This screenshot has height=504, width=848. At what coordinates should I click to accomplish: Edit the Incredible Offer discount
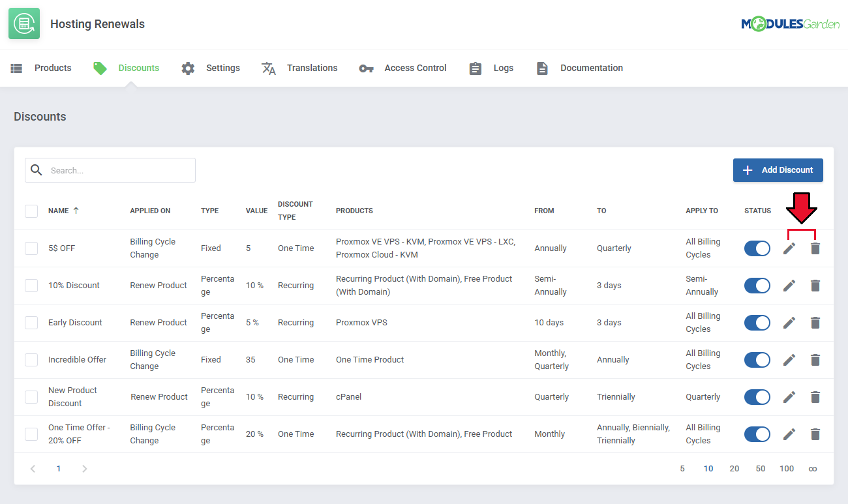coord(789,360)
